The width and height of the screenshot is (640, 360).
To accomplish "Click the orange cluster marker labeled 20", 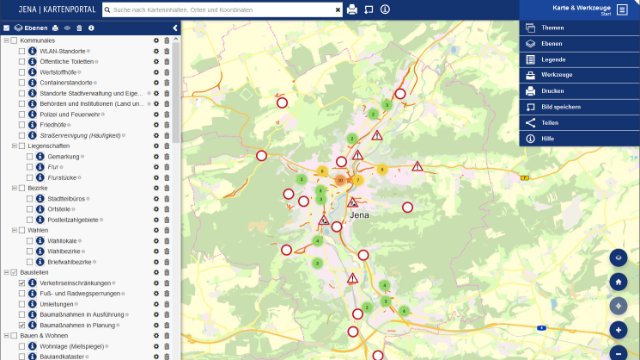I will (x=340, y=180).
